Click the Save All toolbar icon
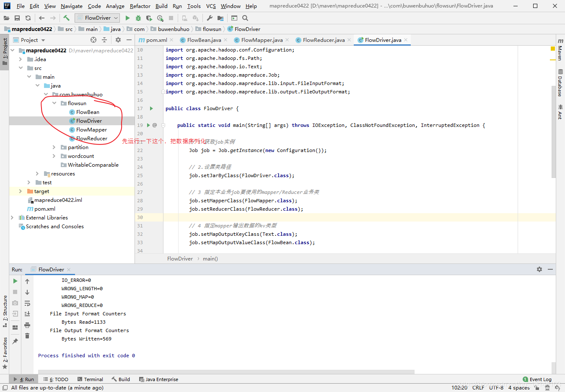The image size is (565, 392). (x=17, y=18)
